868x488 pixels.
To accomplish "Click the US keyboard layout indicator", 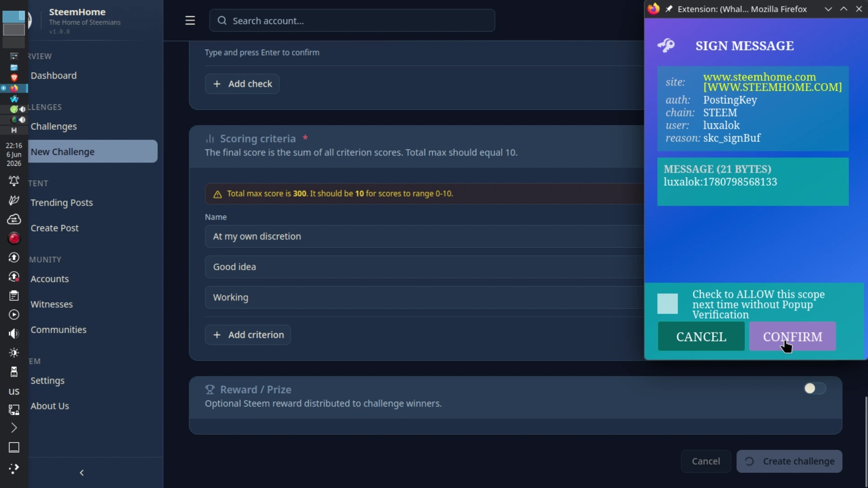I will [x=14, y=391].
